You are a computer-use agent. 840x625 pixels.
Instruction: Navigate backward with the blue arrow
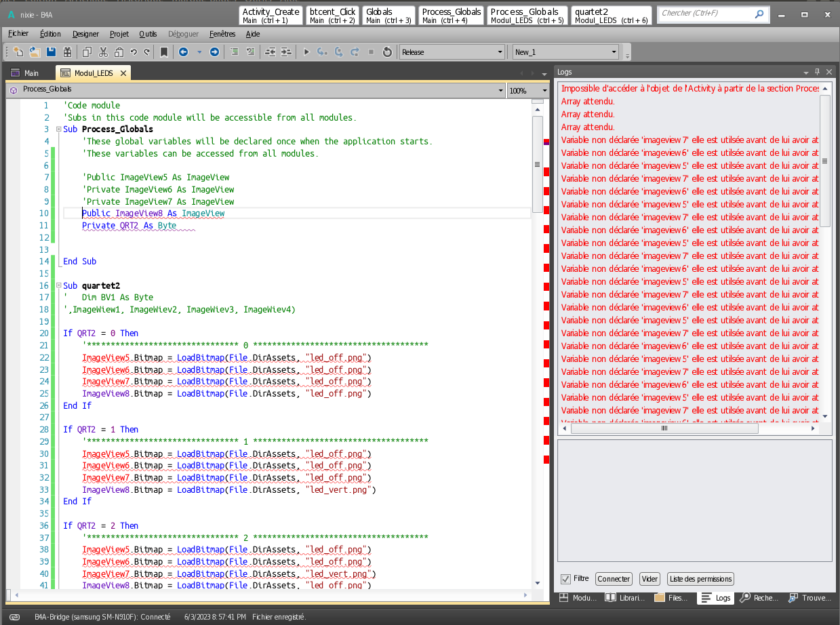tap(183, 52)
